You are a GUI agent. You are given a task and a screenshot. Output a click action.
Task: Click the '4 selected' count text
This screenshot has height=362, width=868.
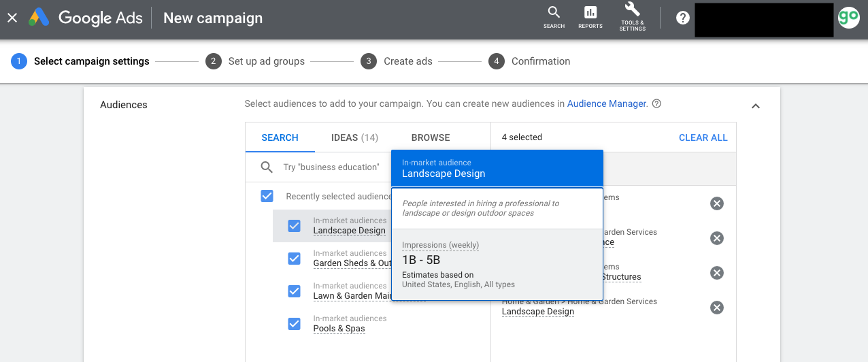[522, 137]
